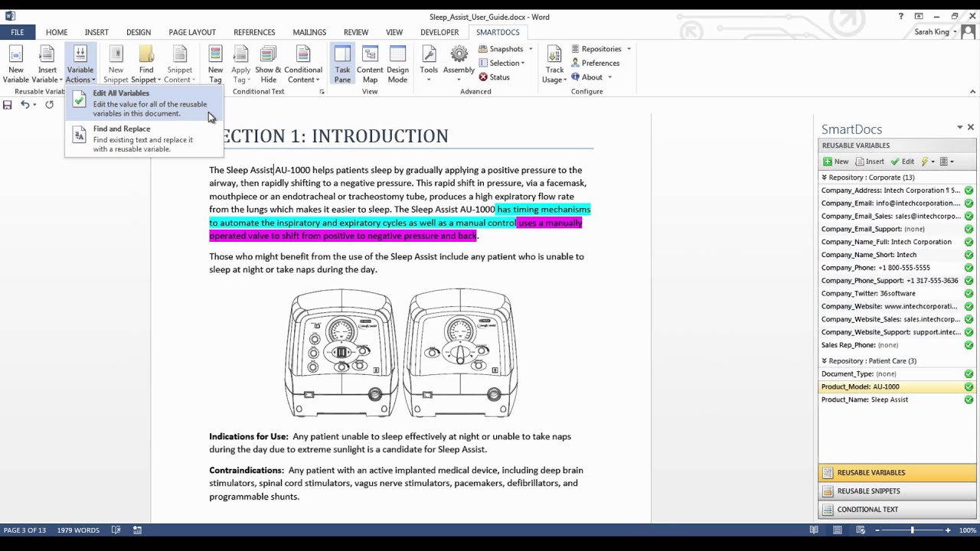This screenshot has height=551, width=980.
Task: Click the Redo quick access icon
Action: click(x=50, y=105)
